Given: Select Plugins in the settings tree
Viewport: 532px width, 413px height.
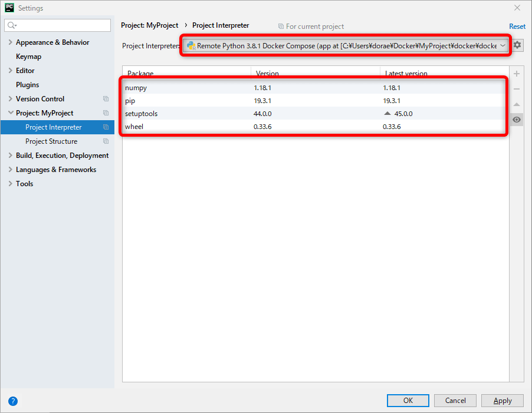Looking at the screenshot, I should [28, 85].
